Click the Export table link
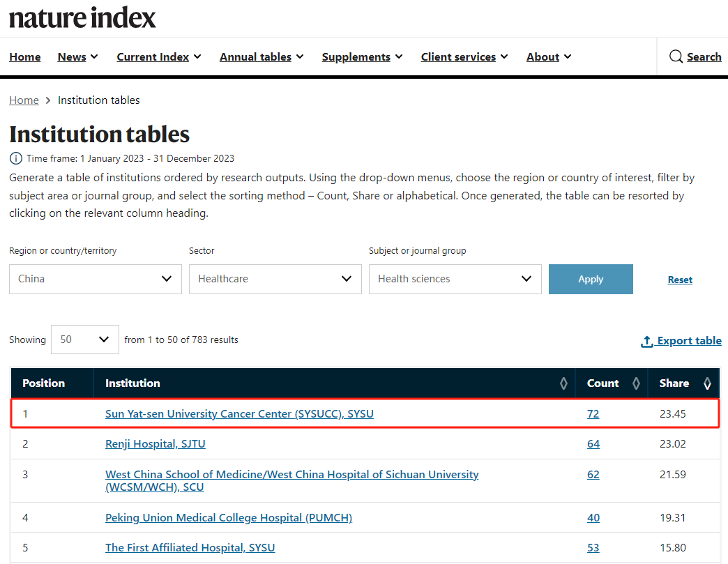 681,340
